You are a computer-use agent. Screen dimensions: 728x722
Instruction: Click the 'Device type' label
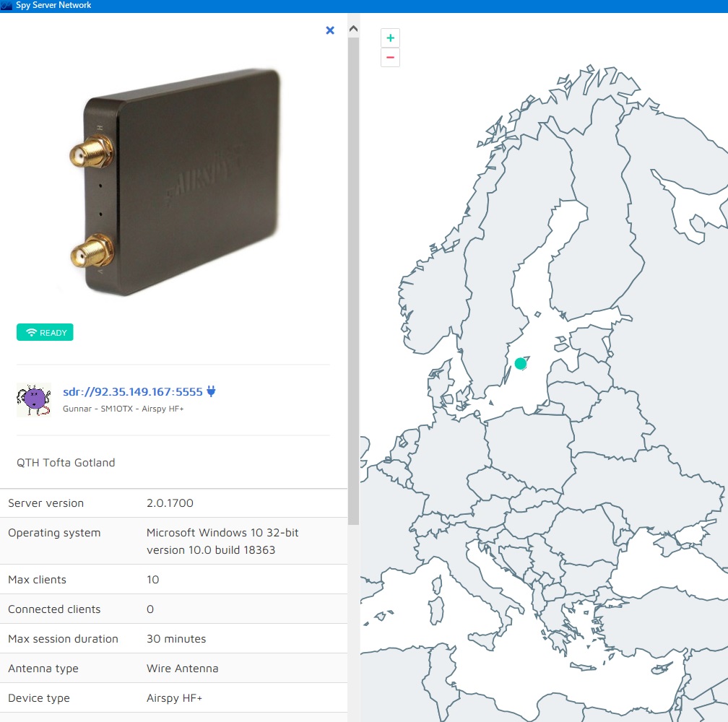(39, 698)
